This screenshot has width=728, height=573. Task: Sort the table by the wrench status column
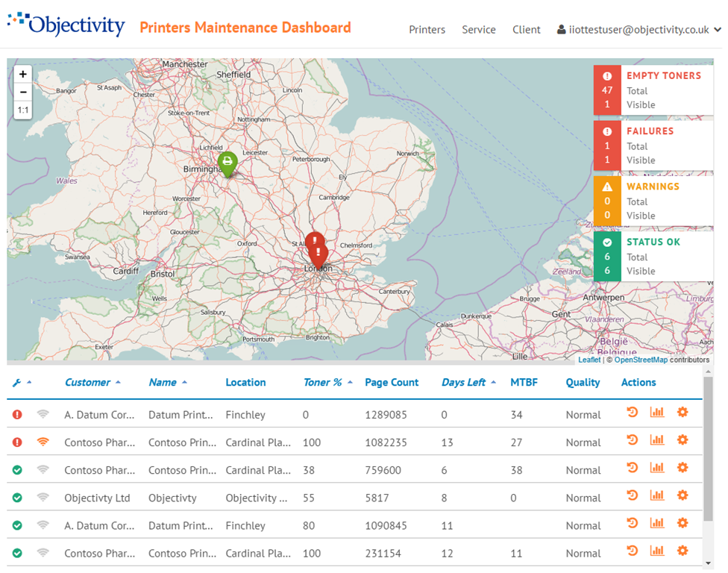pyautogui.click(x=22, y=383)
